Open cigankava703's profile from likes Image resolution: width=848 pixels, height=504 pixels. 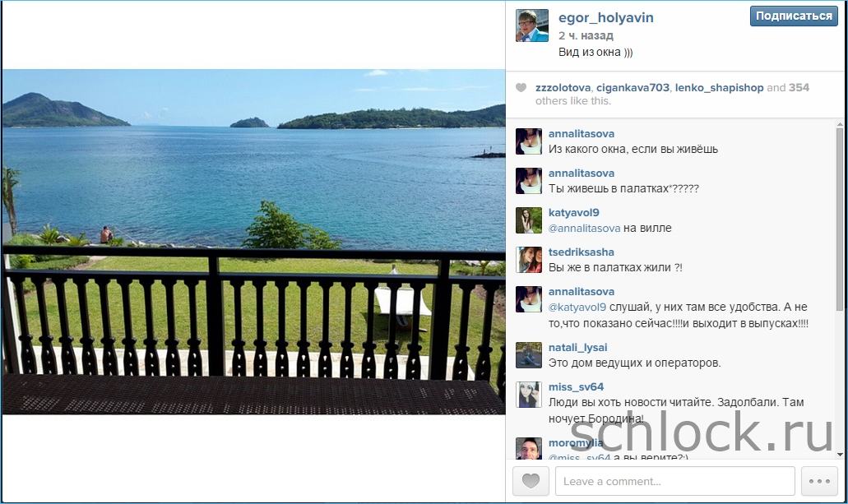point(633,88)
